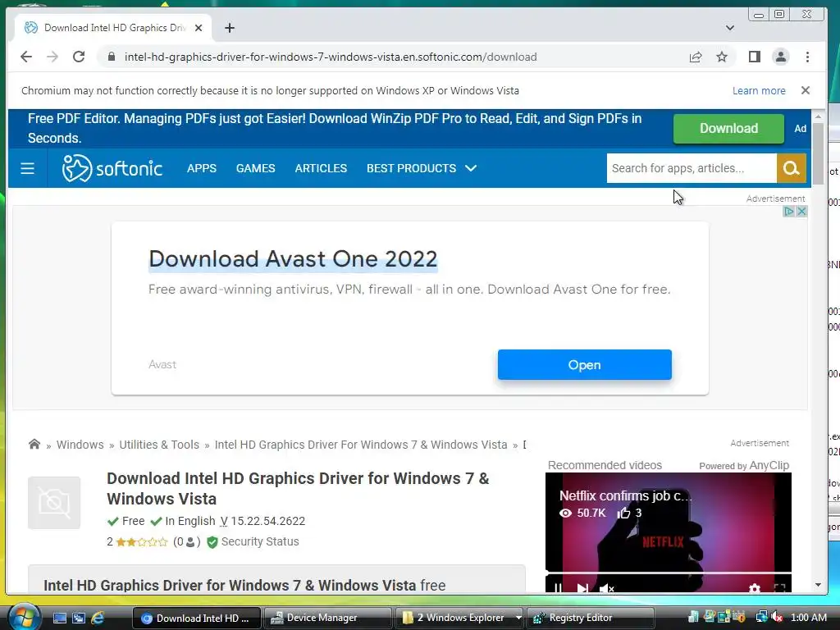Click the driver placeholder thumbnail image
Image resolution: width=840 pixels, height=630 pixels.
pos(54,503)
